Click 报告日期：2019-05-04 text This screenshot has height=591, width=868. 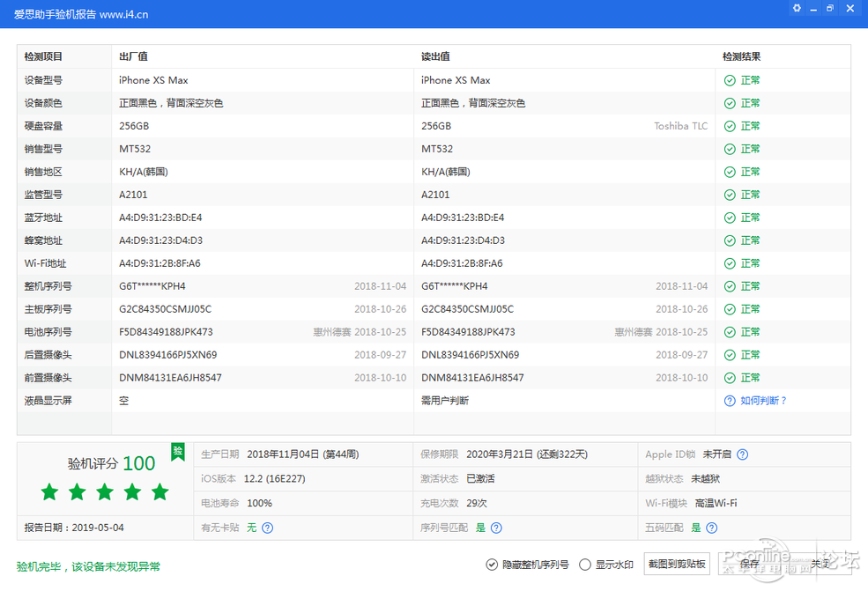[74, 528]
